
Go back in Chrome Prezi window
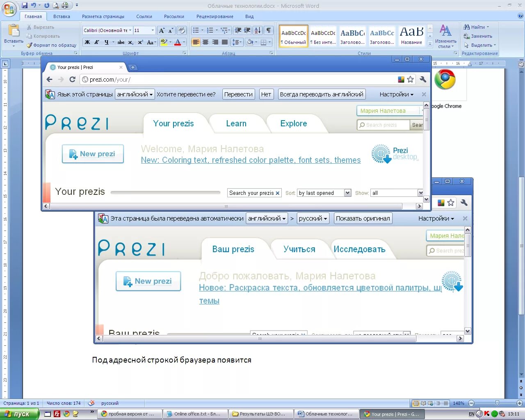click(x=50, y=80)
